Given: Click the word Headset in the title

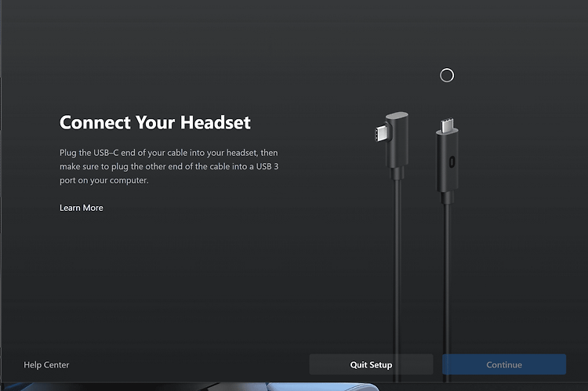Looking at the screenshot, I should tap(216, 122).
